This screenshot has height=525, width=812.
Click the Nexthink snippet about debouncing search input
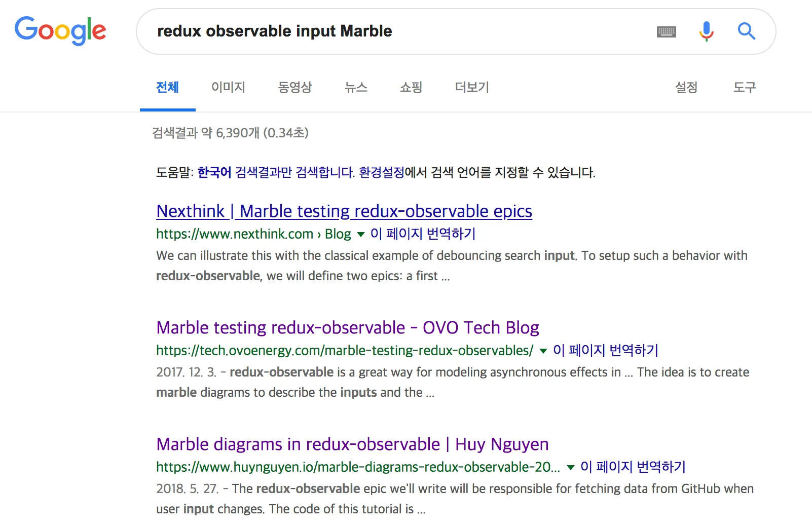point(452,266)
